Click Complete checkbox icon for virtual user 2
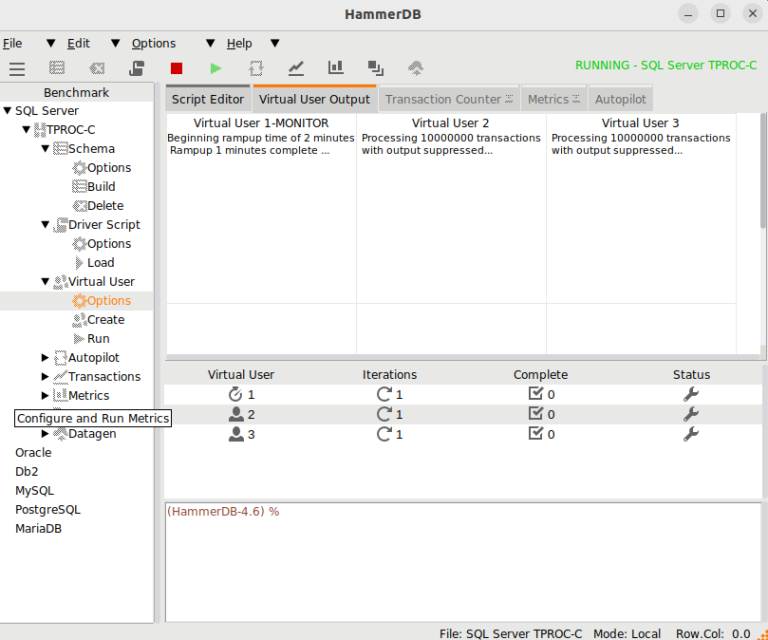Screen dimensions: 768x640 (536, 414)
